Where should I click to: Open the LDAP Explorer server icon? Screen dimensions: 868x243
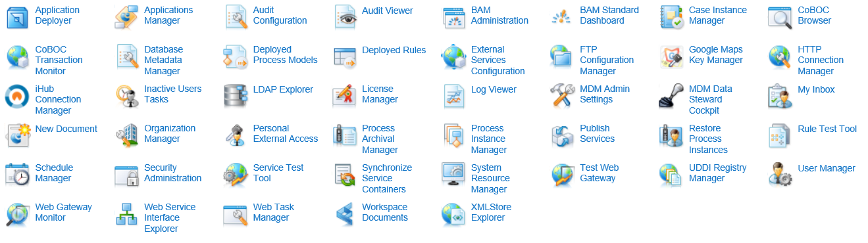point(235,96)
